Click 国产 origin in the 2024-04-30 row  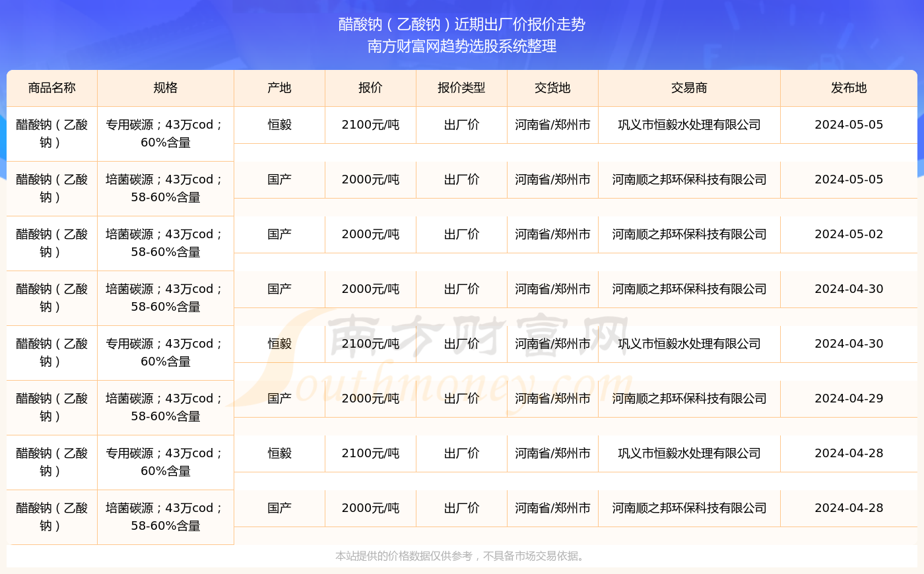pyautogui.click(x=280, y=289)
